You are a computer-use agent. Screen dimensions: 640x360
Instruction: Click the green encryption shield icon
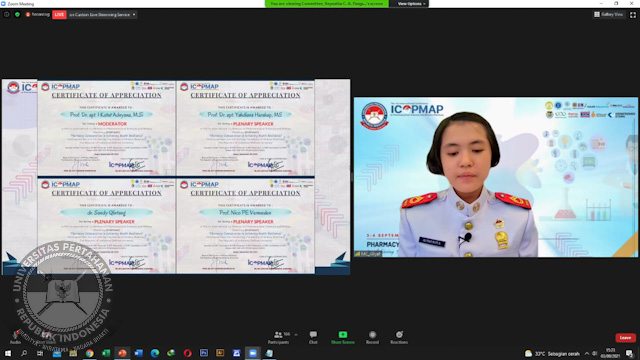17,14
